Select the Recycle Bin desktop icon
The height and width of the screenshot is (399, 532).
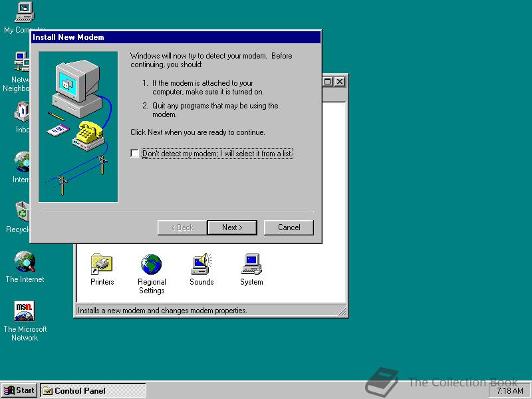(x=23, y=211)
